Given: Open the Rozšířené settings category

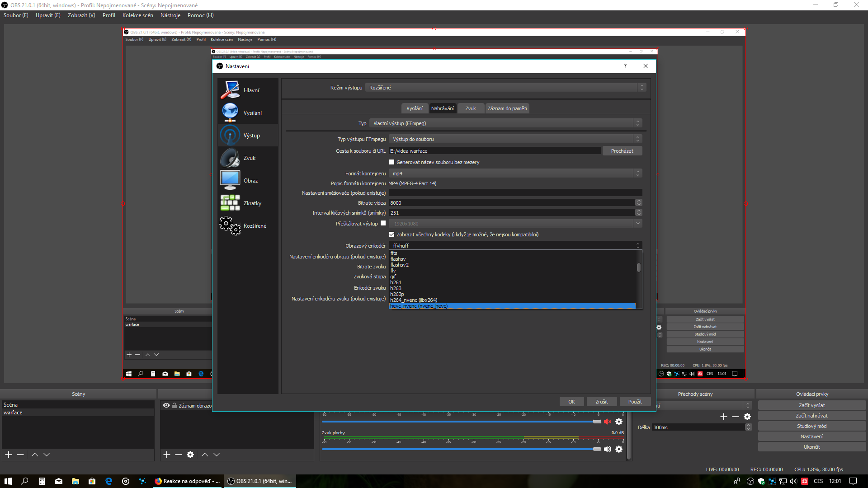Looking at the screenshot, I should pyautogui.click(x=247, y=225).
